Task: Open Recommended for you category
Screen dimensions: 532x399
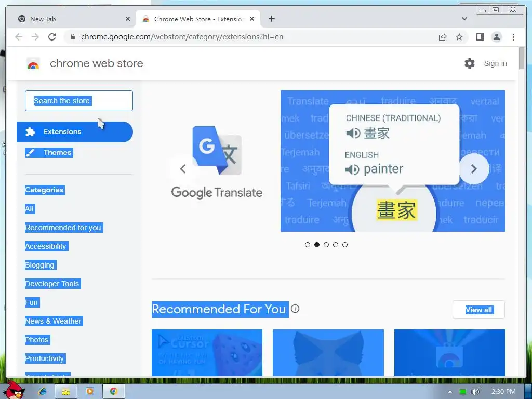Action: coord(64,228)
